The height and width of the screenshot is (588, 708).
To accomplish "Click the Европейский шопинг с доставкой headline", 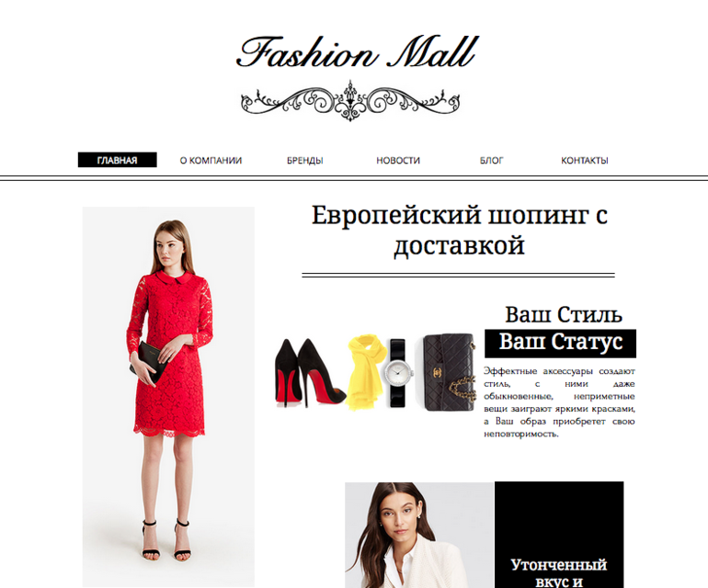I will pyautogui.click(x=459, y=230).
